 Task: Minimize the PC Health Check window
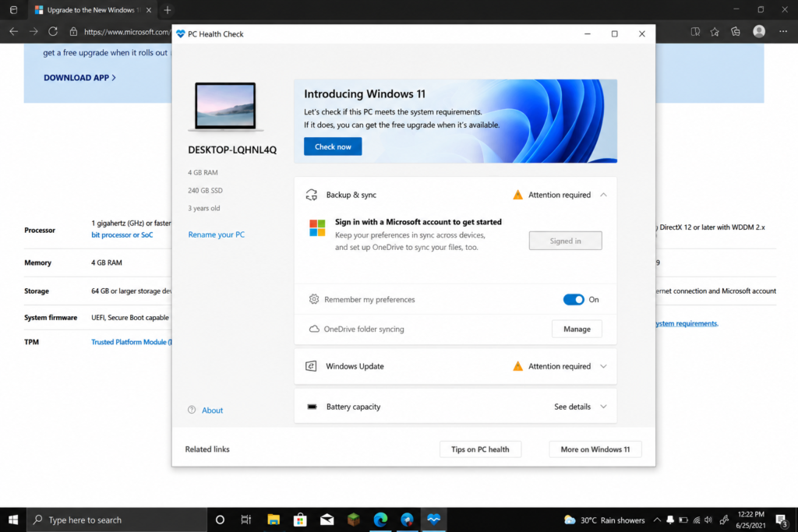point(588,34)
